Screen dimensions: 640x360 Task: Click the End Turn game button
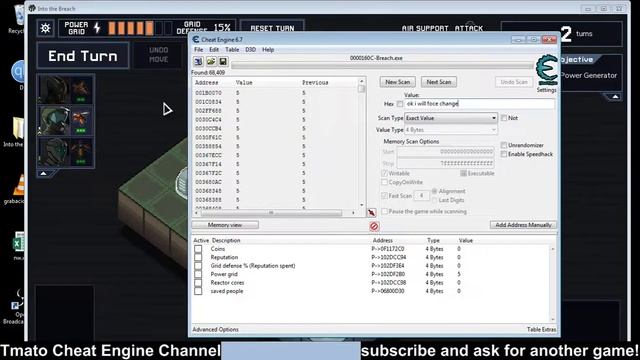coord(83,56)
